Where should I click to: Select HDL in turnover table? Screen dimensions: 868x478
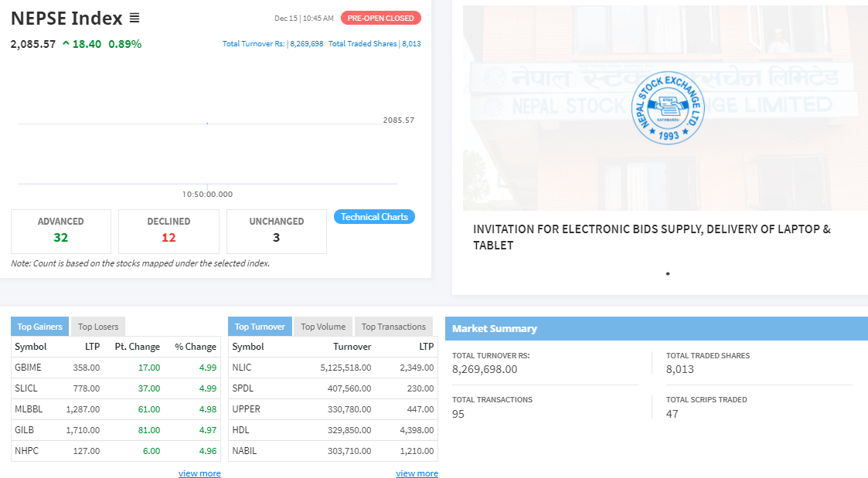(x=241, y=430)
